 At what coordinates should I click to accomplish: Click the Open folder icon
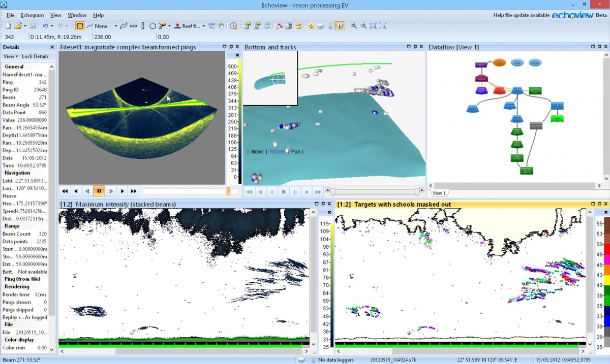click(18, 26)
